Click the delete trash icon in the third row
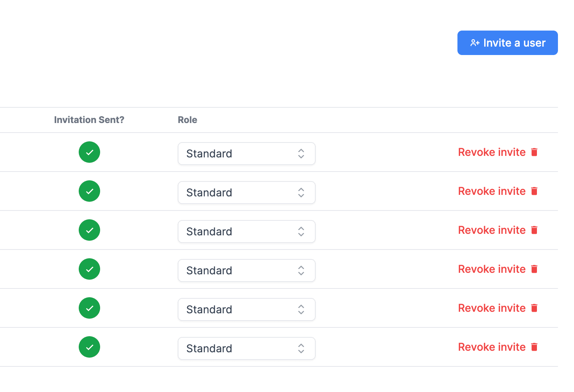Image resolution: width=574 pixels, height=392 pixels. [534, 230]
